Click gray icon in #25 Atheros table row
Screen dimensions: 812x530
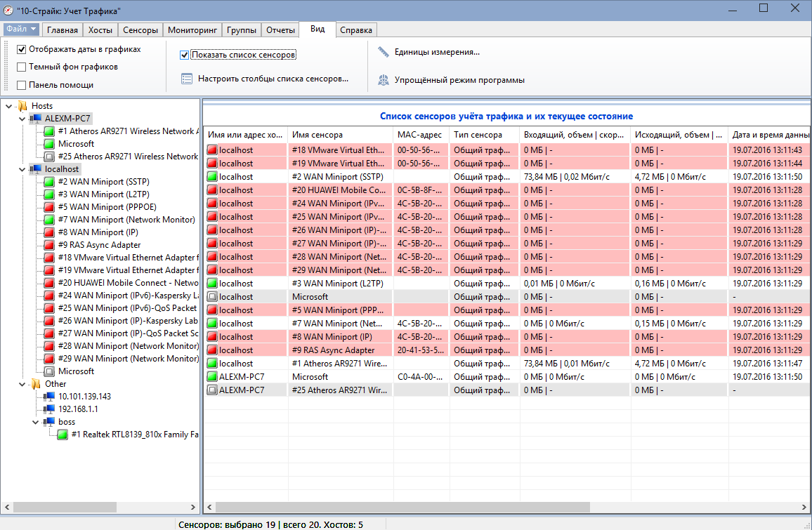pyautogui.click(x=212, y=390)
